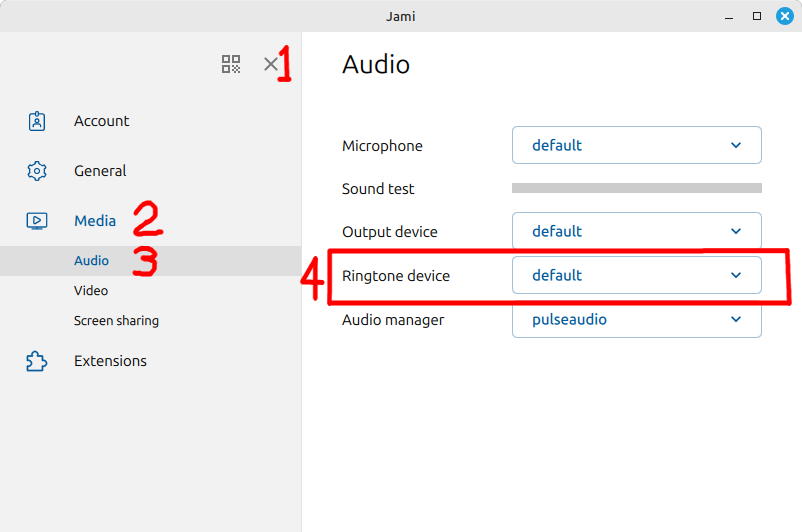This screenshot has height=532, width=802.
Task: Click the Audio manager label
Action: pyautogui.click(x=393, y=320)
